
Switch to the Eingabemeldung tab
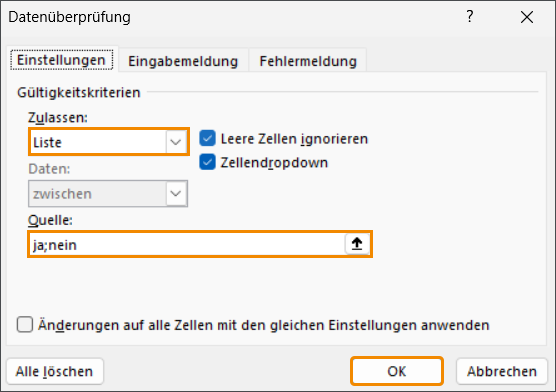coord(183,61)
